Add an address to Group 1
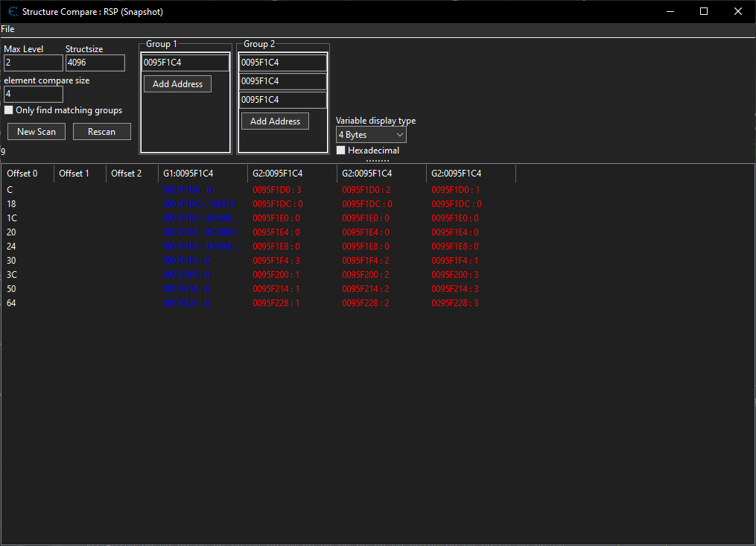Screen dimensions: 756x546 pos(177,83)
